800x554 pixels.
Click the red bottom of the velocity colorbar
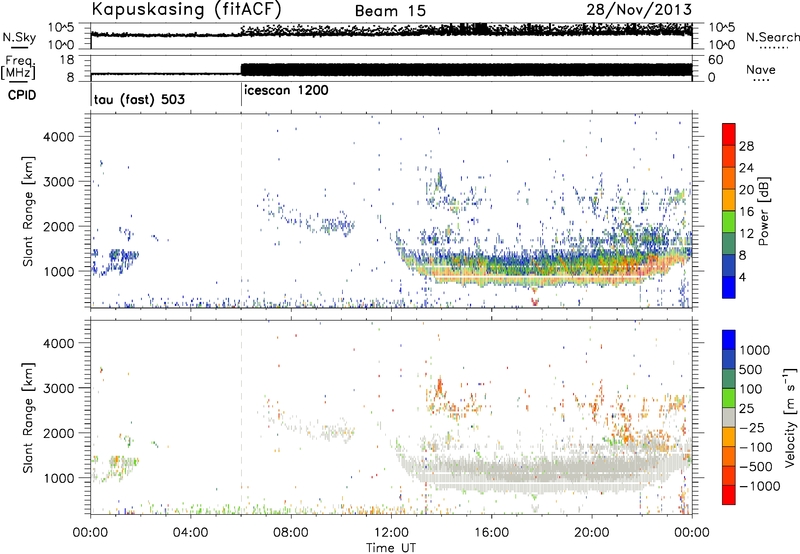[x=729, y=495]
